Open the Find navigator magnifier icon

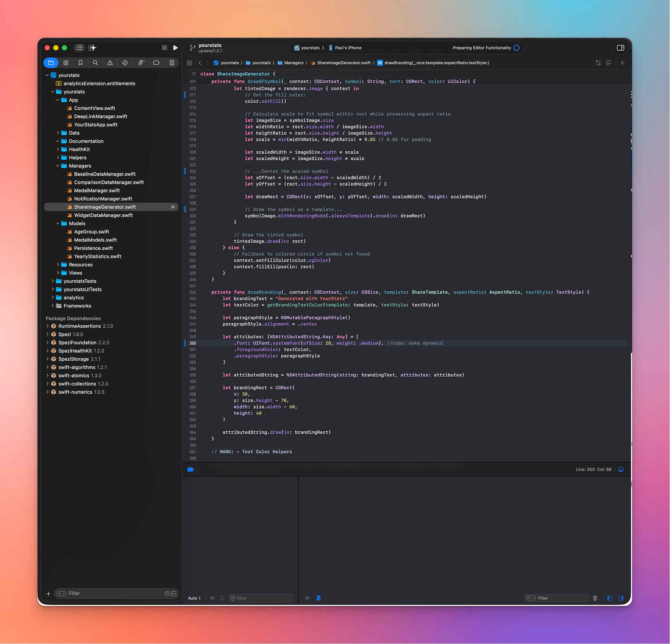[x=95, y=63]
